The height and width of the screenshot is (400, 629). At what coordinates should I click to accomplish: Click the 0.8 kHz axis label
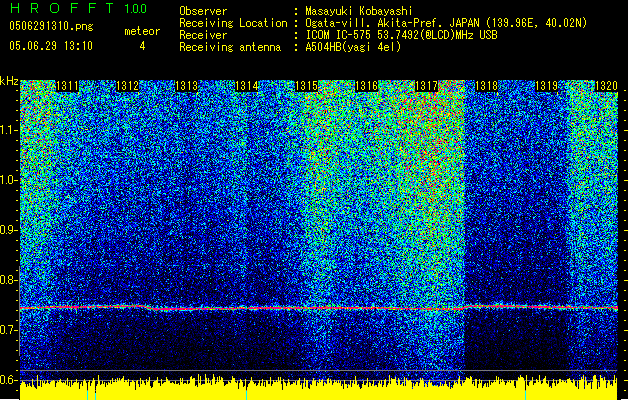pyautogui.click(x=9, y=280)
